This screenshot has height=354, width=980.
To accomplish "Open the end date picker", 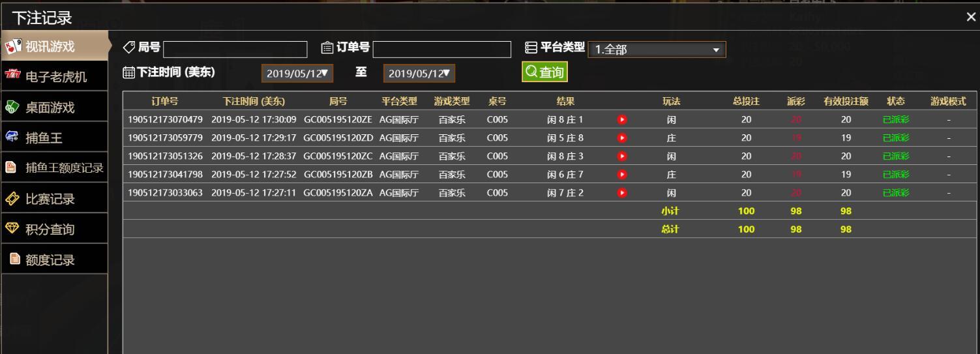I will pos(419,74).
